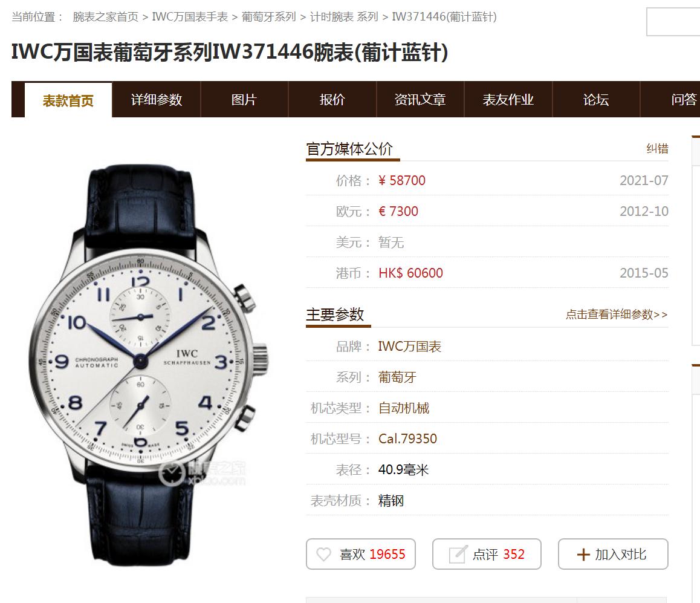Click the pencil review icon beside 点评
This screenshot has width=700, height=603.
(x=458, y=554)
